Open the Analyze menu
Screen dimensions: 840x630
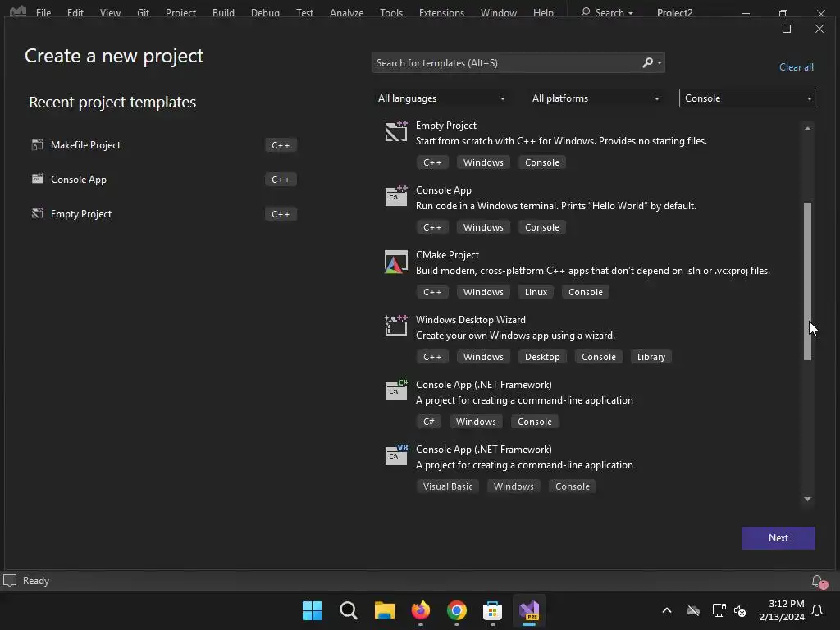pos(346,12)
